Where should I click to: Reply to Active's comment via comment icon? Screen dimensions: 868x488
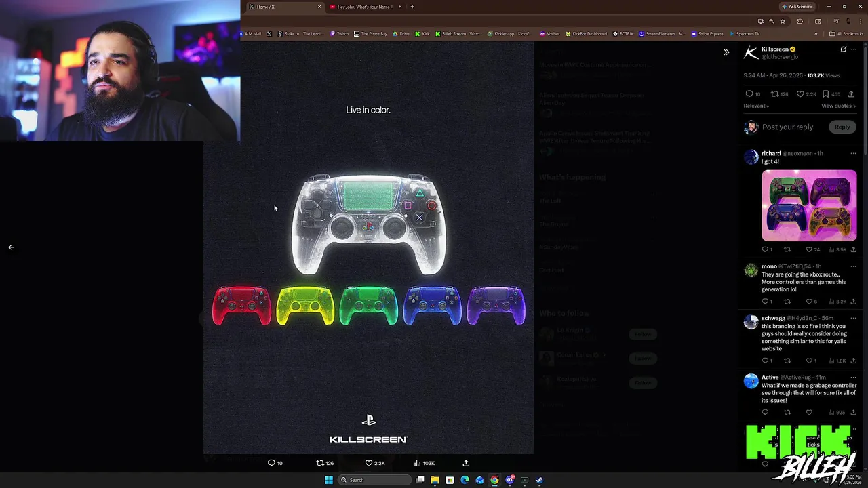(765, 412)
